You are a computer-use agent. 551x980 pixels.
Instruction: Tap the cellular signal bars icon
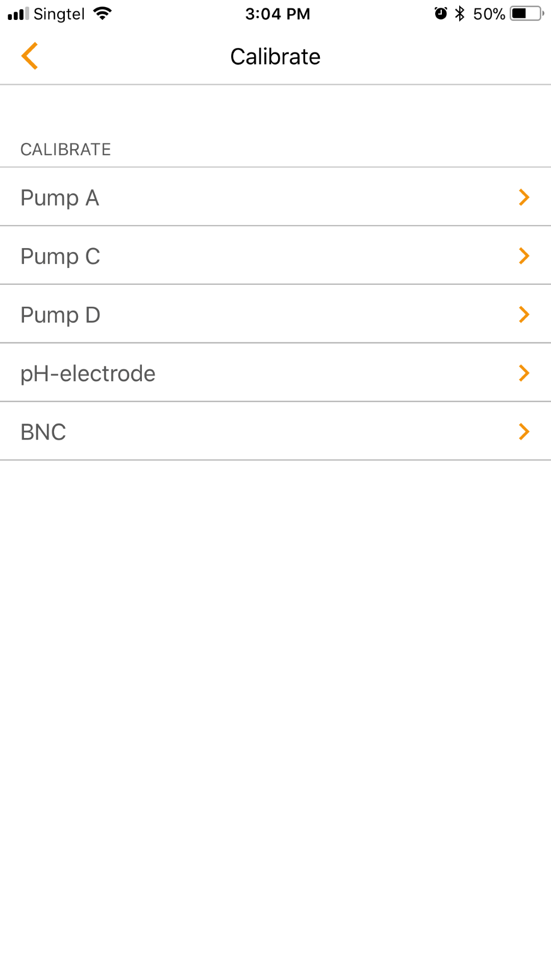(18, 14)
